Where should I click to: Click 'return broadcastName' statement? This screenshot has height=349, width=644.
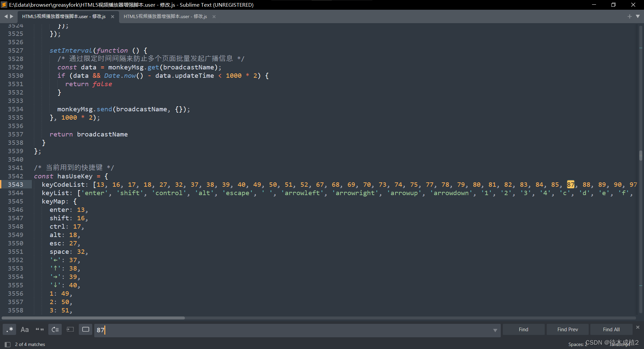(89, 134)
